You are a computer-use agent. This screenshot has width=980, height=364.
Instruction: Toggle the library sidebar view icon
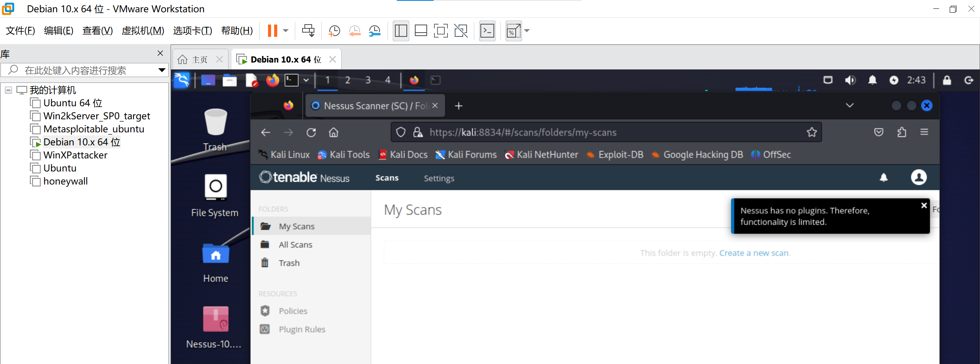(401, 31)
